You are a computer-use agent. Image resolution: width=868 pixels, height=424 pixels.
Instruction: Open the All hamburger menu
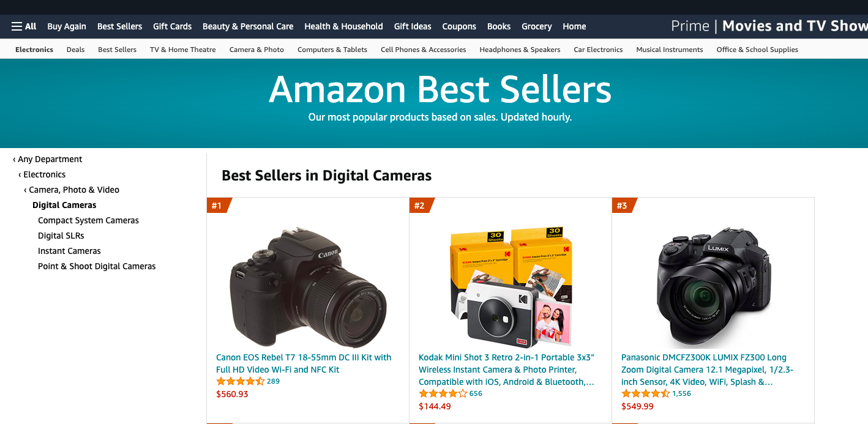[24, 26]
